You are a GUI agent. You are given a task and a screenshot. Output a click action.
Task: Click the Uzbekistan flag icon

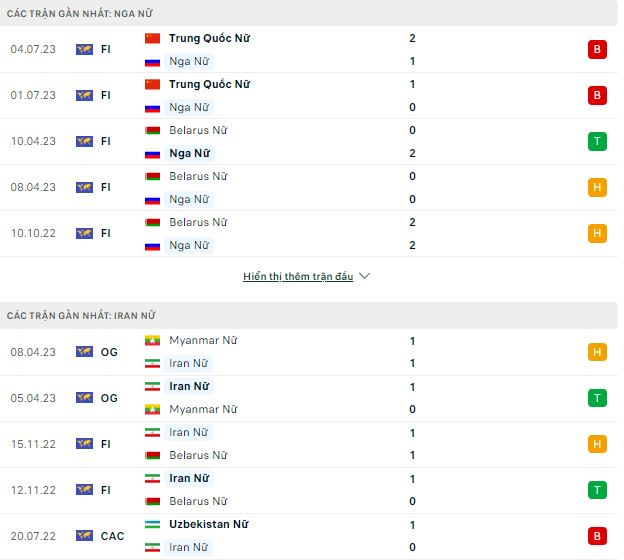[x=152, y=524]
